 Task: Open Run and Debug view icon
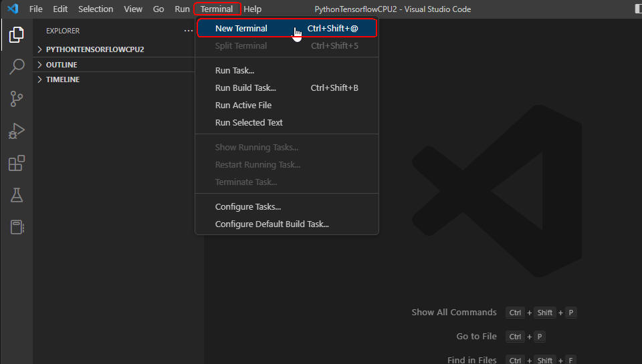[x=16, y=131]
